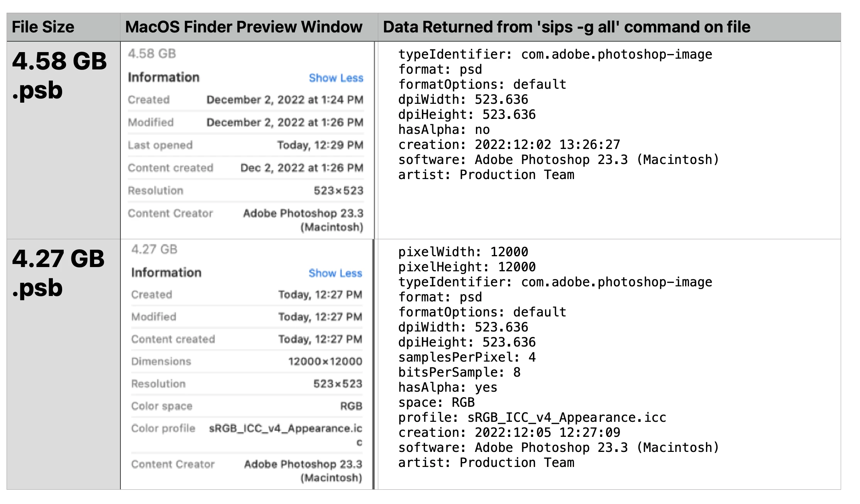
Task: Click the File Size column header
Action: (43, 27)
